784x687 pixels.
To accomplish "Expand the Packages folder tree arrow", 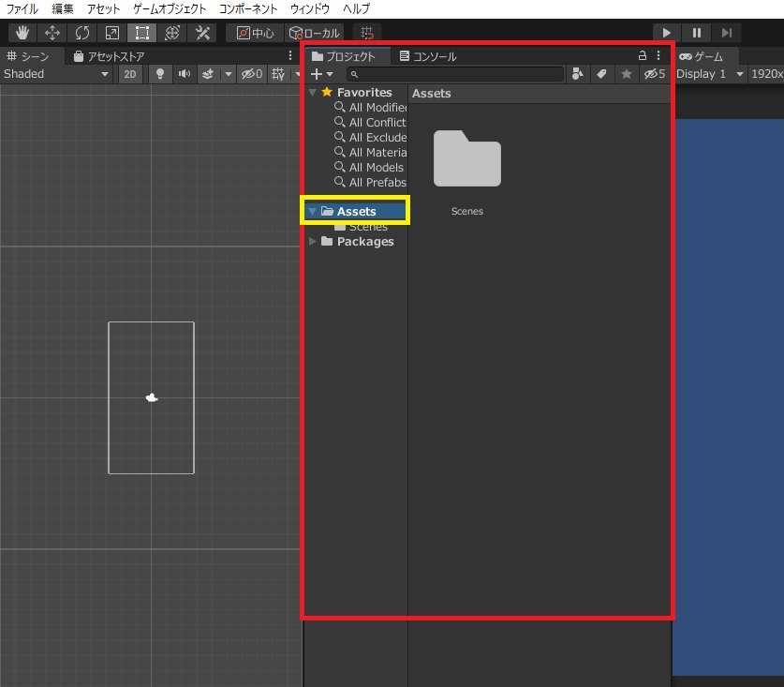I will pyautogui.click(x=313, y=242).
